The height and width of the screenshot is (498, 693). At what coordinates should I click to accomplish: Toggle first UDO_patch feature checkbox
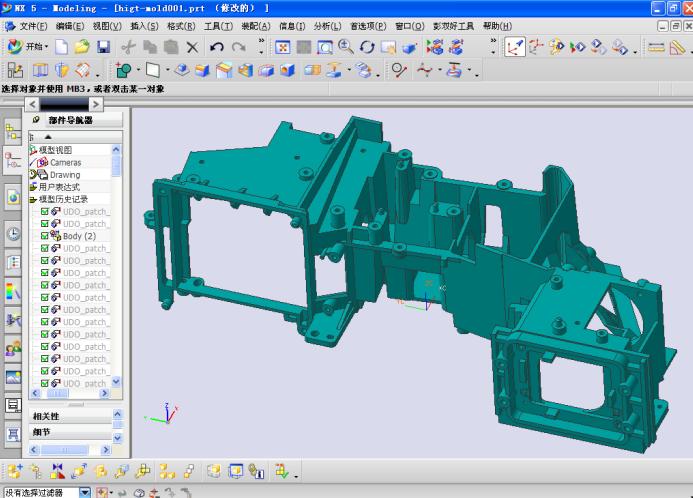coord(45,211)
